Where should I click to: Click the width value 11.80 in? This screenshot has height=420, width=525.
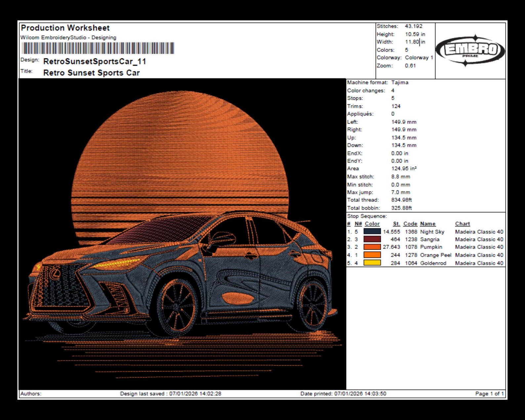tap(415, 42)
